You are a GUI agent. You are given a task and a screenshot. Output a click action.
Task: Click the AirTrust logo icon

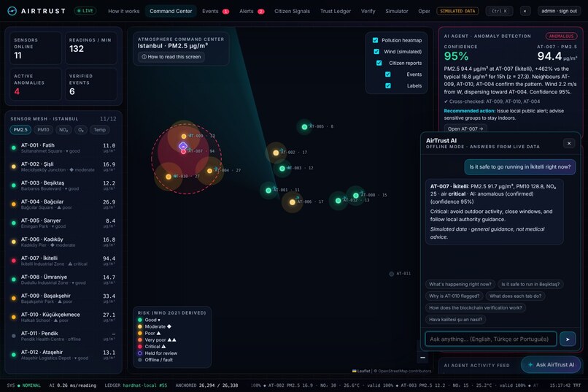(x=12, y=11)
